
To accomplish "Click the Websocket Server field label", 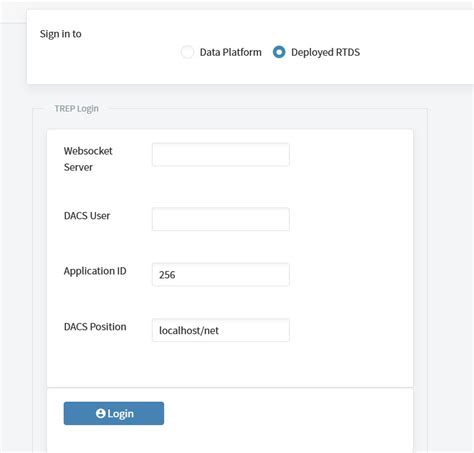I will pos(88,159).
